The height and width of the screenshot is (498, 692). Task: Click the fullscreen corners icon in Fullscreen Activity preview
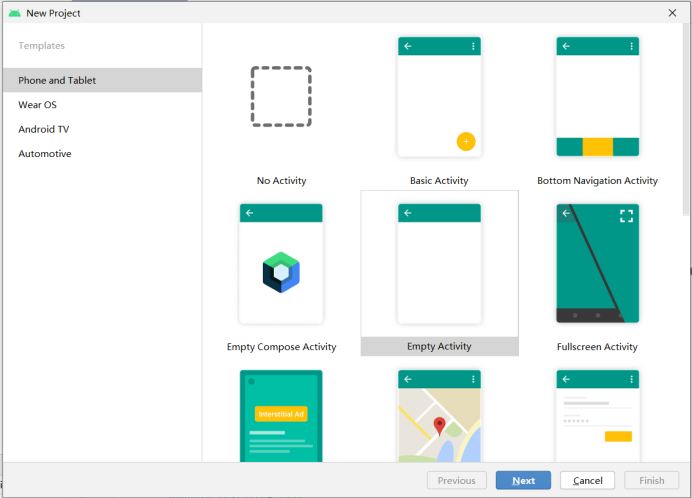(x=626, y=216)
